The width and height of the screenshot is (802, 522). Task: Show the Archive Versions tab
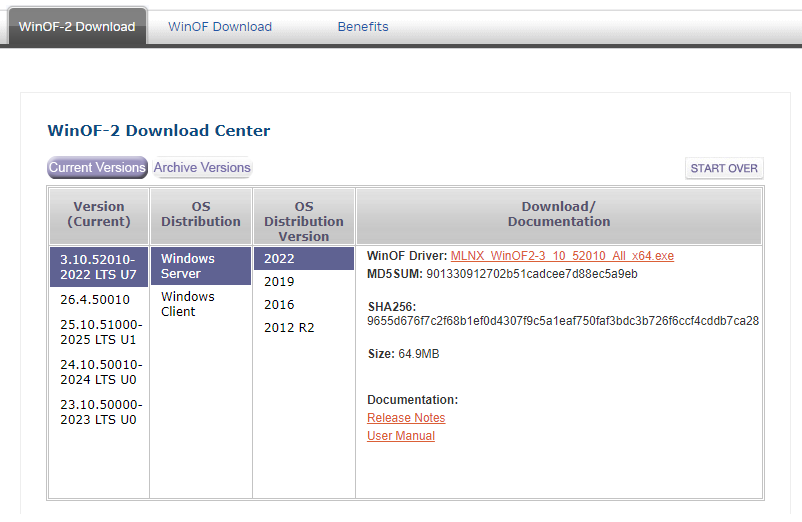coord(202,168)
